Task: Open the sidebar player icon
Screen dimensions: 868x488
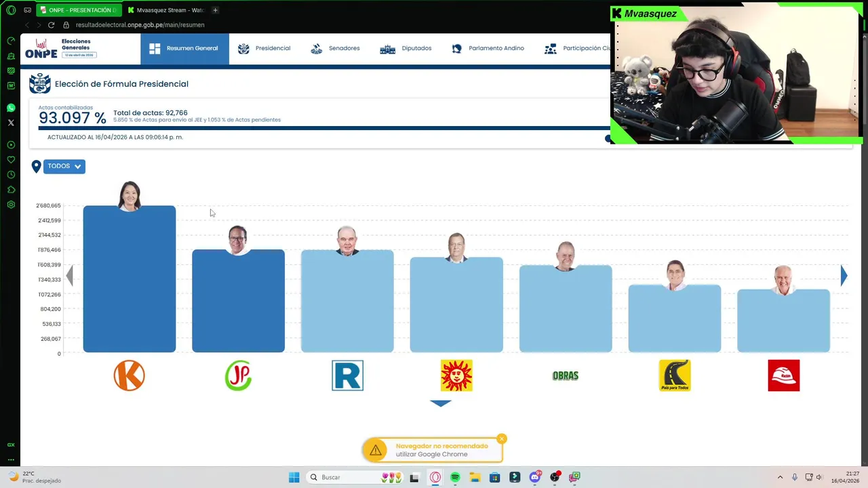Action: 11,145
